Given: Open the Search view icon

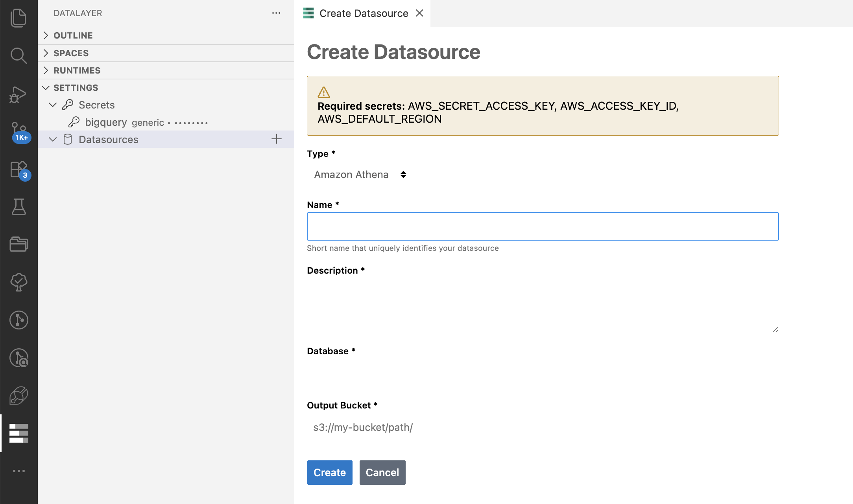Looking at the screenshot, I should click(18, 56).
